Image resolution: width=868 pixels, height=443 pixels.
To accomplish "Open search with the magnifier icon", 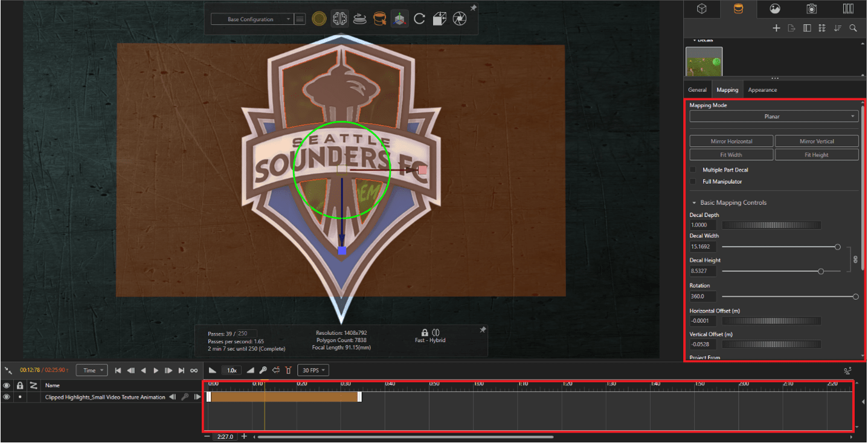I will coord(853,28).
